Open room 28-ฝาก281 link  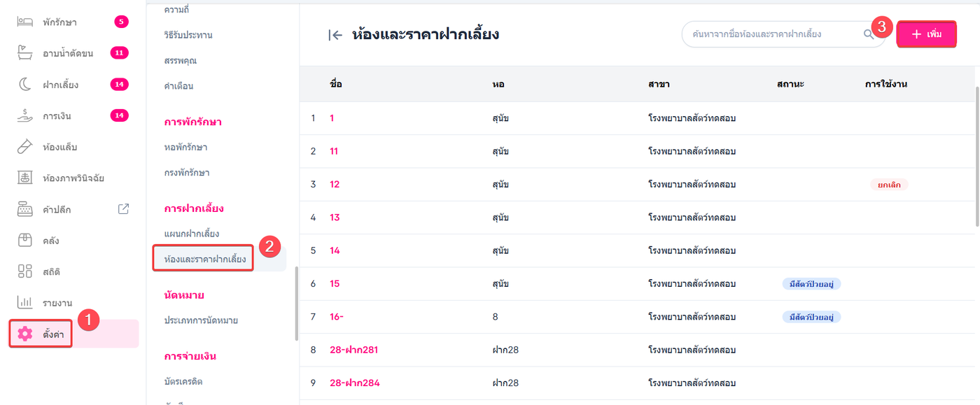click(x=353, y=350)
